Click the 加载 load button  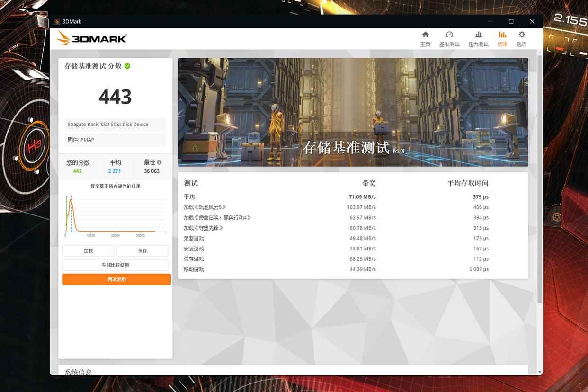click(88, 250)
